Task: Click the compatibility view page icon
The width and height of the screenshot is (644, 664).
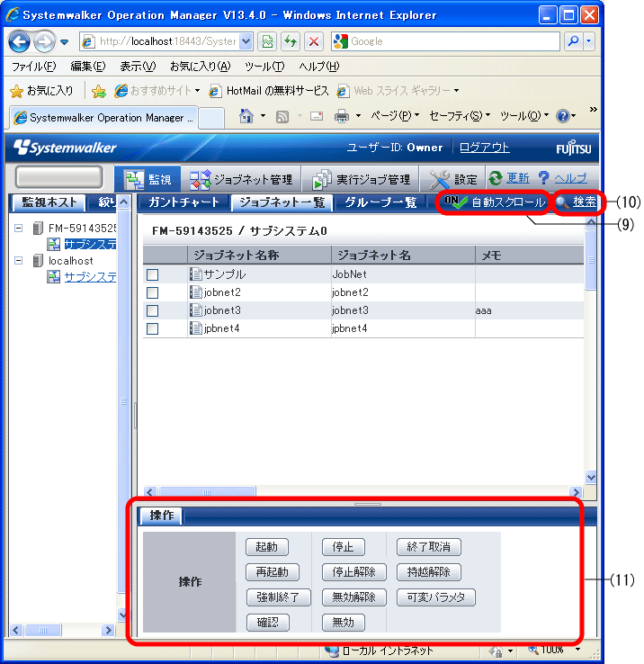Action: [268, 41]
